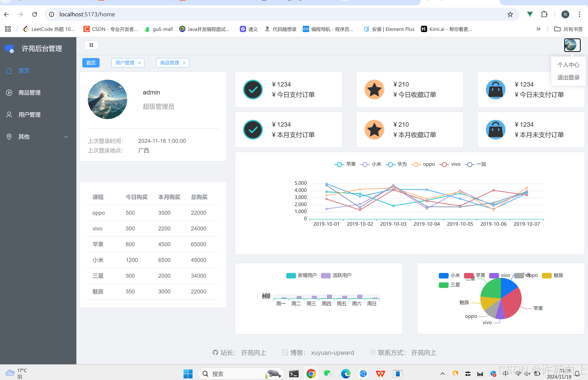Toggle oppo series in line chart legend
This screenshot has height=380, width=588.
[423, 164]
